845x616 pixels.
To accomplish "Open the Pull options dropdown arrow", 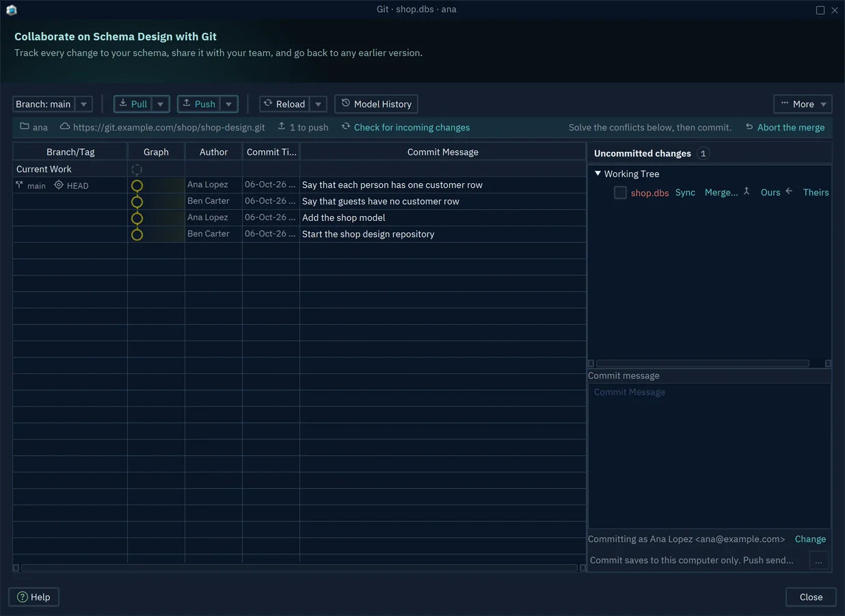I will point(160,104).
